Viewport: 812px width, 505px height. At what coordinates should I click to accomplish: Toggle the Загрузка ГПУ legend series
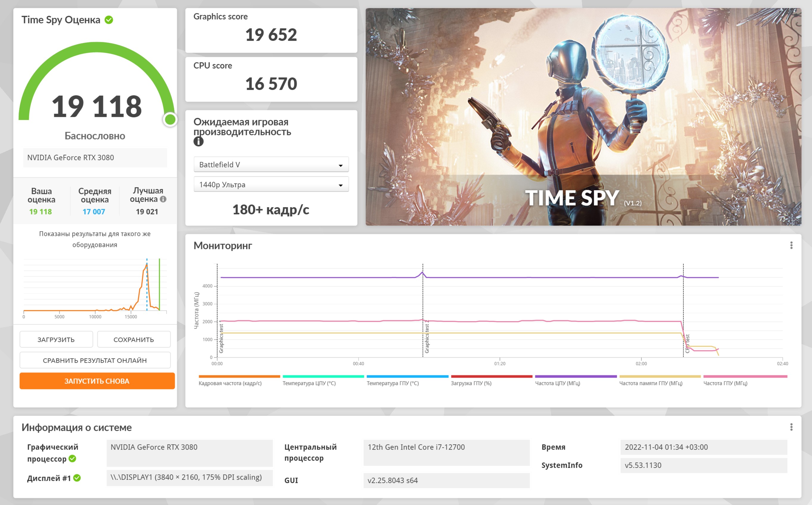(471, 383)
